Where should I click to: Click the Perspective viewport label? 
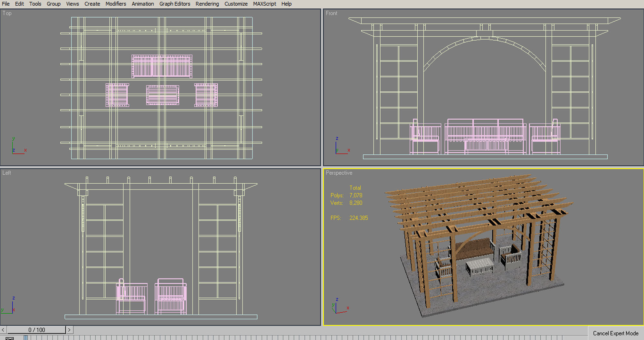pyautogui.click(x=339, y=173)
